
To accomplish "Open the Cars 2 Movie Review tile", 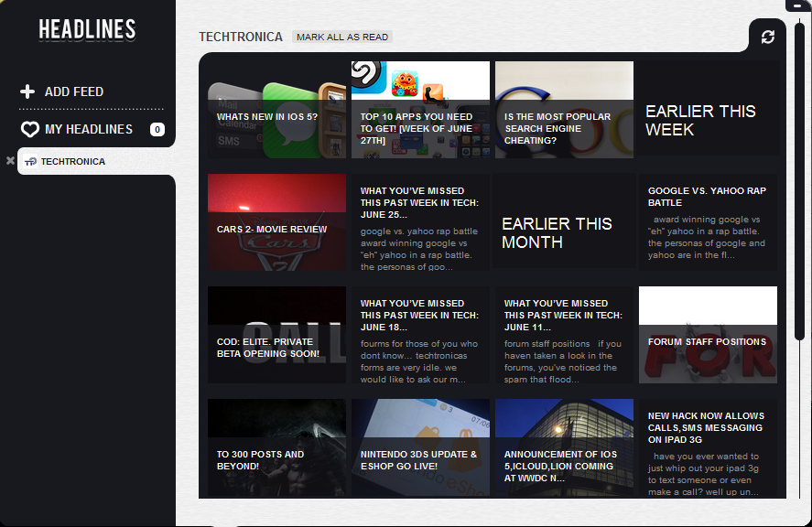I will pyautogui.click(x=276, y=222).
